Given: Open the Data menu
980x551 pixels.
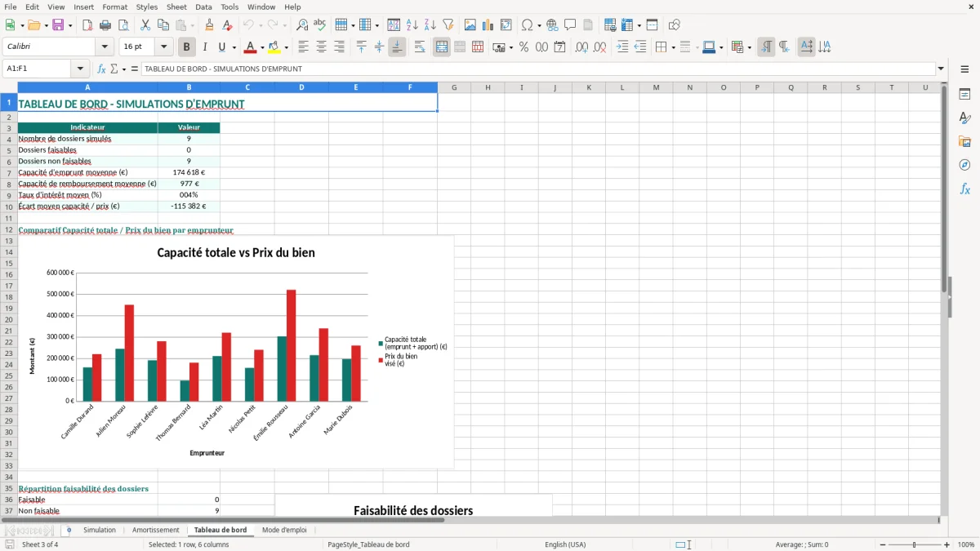Looking at the screenshot, I should (203, 7).
